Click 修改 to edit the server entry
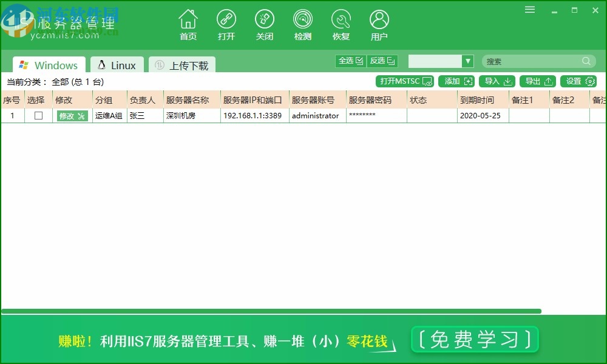Viewport: 607px width, 364px height. coord(72,115)
